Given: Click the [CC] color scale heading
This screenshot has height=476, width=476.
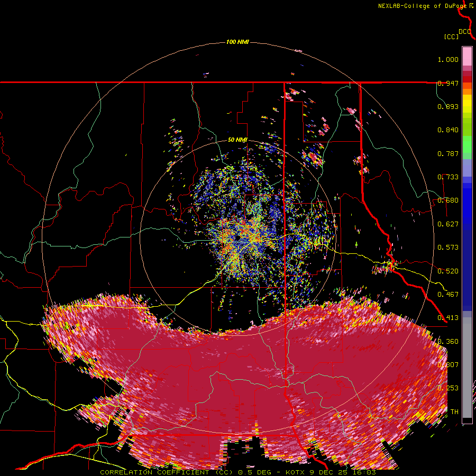Looking at the screenshot, I should tap(452, 36).
